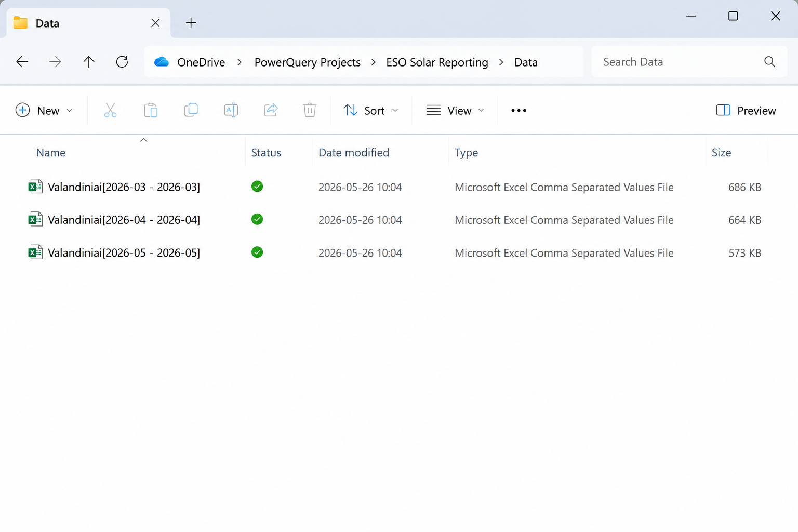Open the See more ellipsis menu
Image resolution: width=798 pixels, height=532 pixels.
pos(518,110)
